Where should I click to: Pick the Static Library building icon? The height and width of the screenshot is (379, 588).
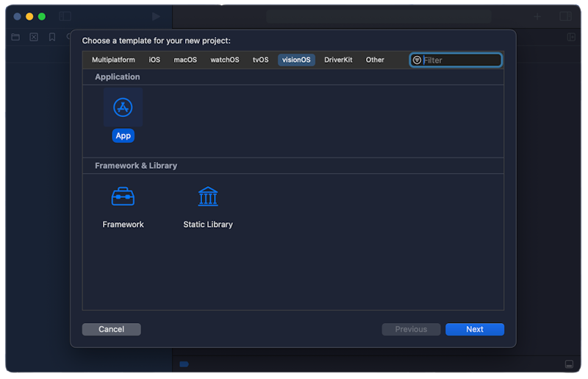208,197
